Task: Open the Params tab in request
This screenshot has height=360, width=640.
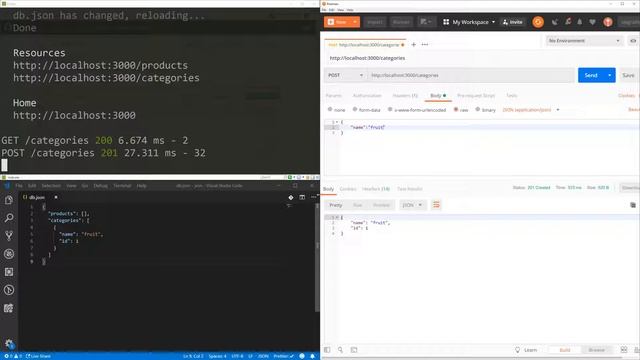Action: coord(333,96)
